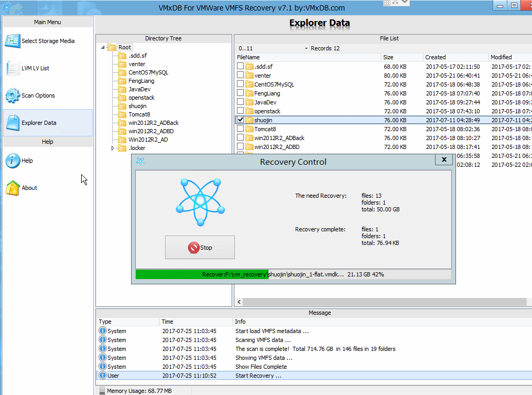Check the win2012R2_ADBack checkbox in File List
Viewport: 532px width, 395px height.
tap(240, 137)
